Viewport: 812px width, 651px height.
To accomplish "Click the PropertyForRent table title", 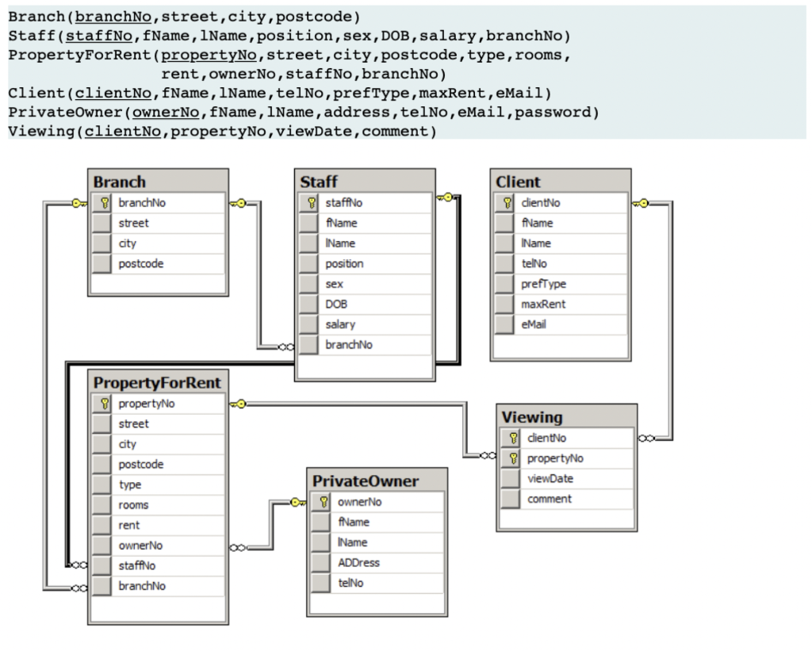I will pyautogui.click(x=158, y=382).
